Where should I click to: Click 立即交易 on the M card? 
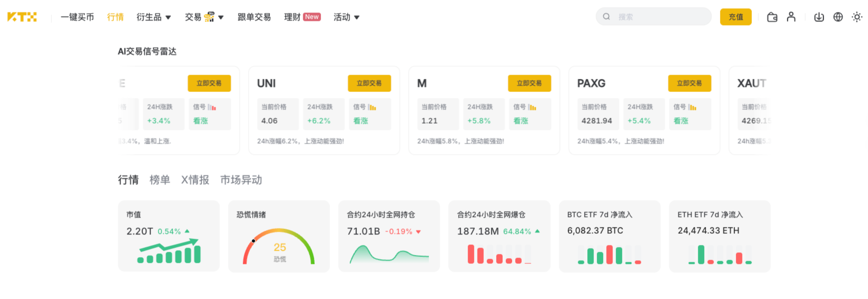[529, 83]
